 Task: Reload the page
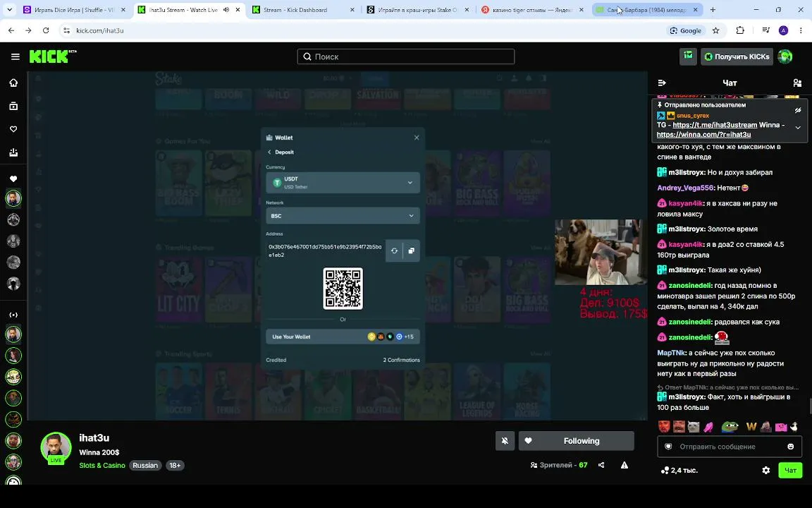click(46, 30)
